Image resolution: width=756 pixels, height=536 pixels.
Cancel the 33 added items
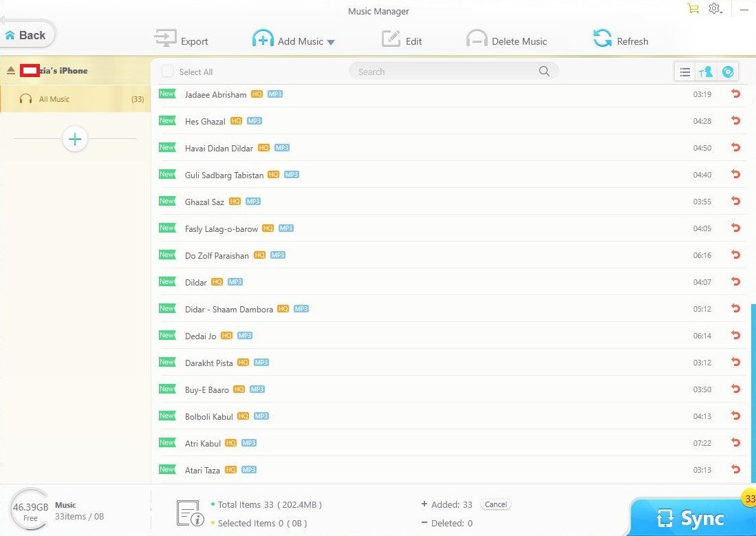(x=496, y=504)
